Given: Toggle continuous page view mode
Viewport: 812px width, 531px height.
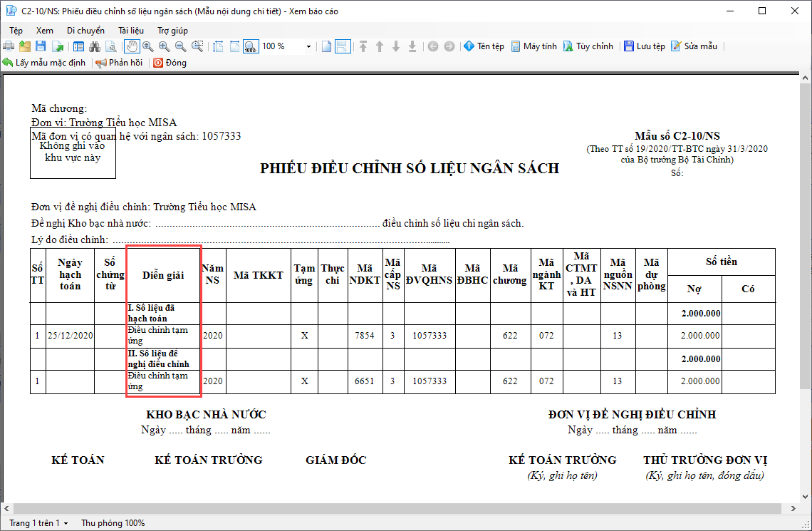Looking at the screenshot, I should [x=342, y=46].
